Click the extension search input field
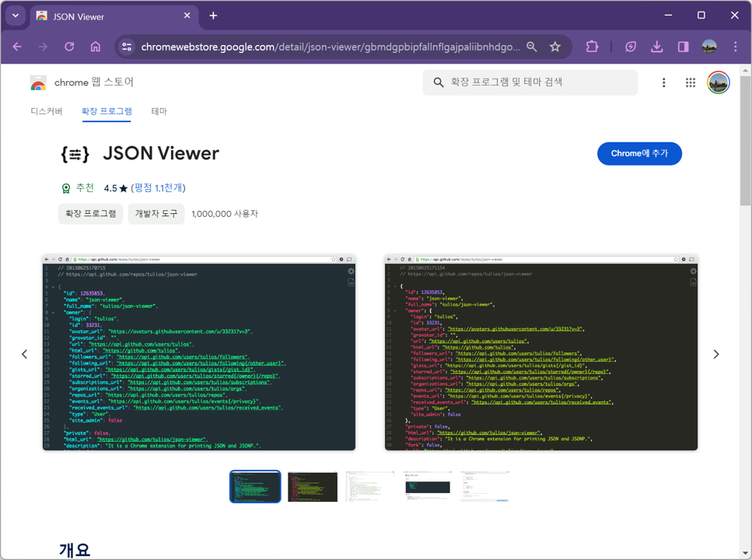Screen dimensions: 752x560 pyautogui.click(x=530, y=82)
